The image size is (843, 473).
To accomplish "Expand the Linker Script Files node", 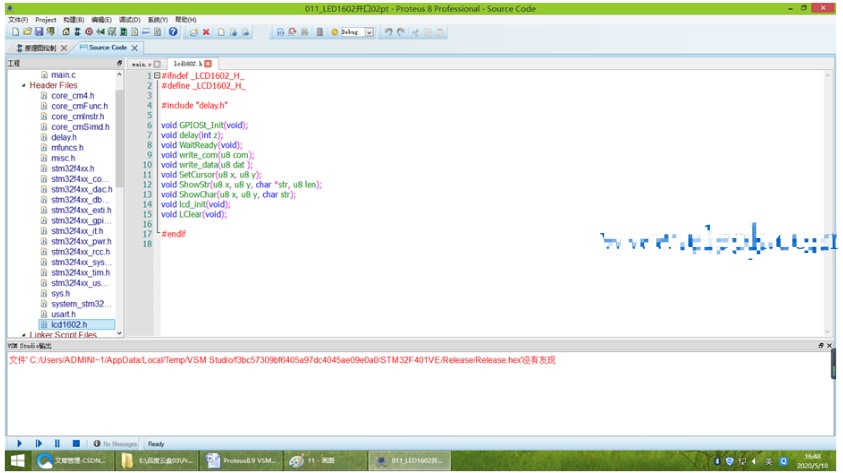I will tap(24, 335).
